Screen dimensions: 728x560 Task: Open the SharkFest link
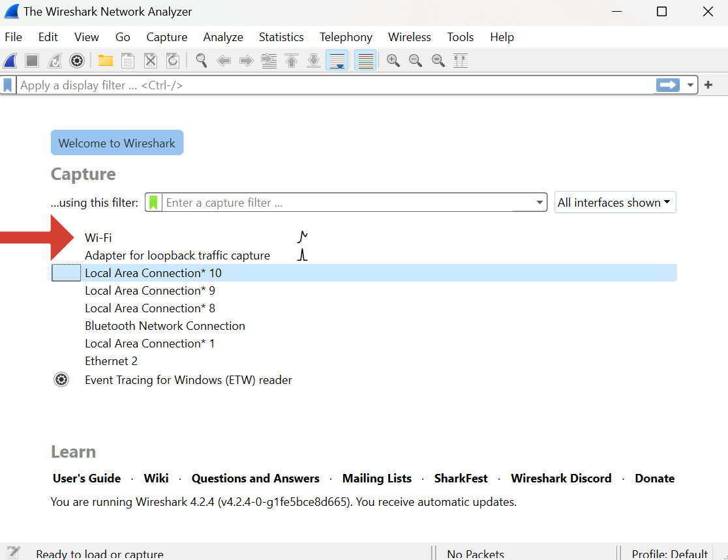point(461,479)
